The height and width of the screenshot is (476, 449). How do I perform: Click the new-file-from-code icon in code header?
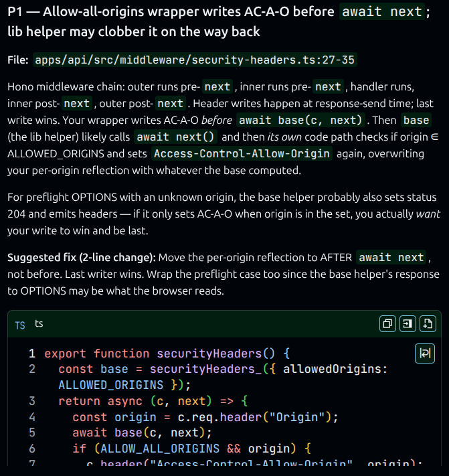[x=428, y=323]
